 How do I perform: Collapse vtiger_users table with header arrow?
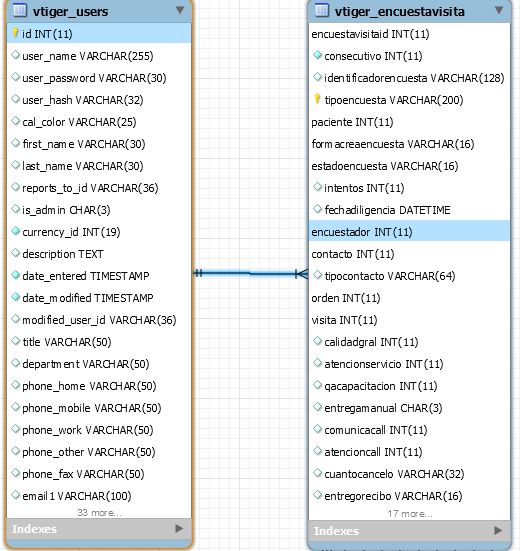(x=180, y=10)
